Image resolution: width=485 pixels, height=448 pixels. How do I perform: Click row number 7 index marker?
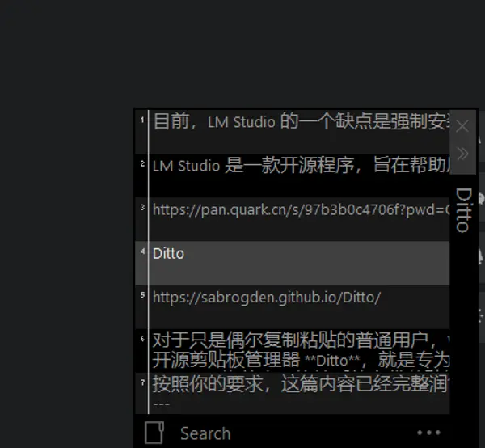tap(142, 382)
